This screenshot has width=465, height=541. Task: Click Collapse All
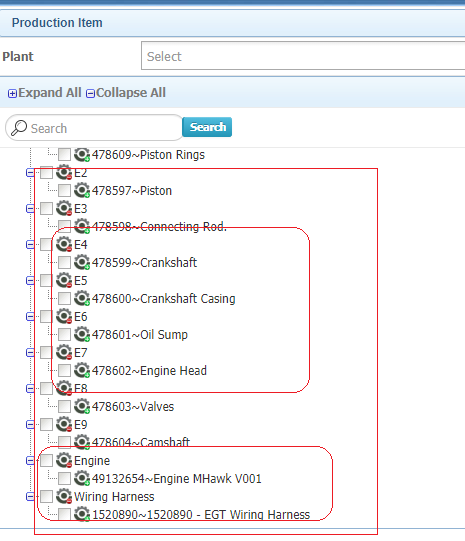(126, 93)
